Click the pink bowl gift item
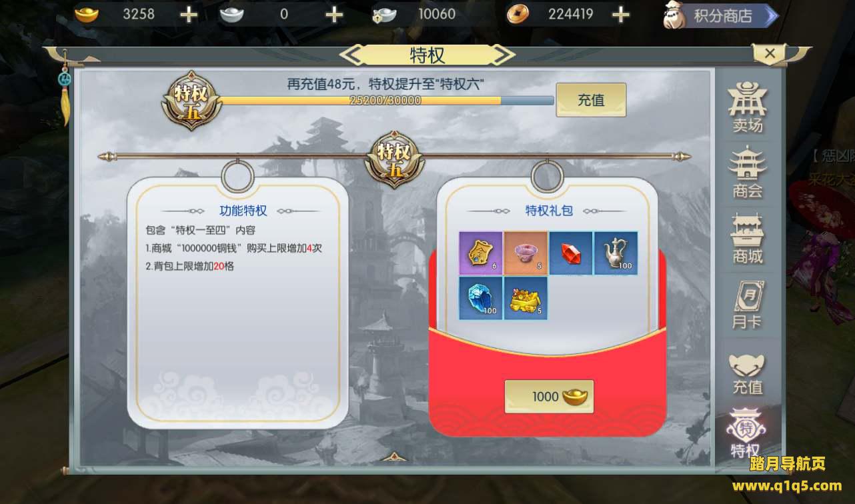Screen dimensions: 855x504 coord(526,253)
